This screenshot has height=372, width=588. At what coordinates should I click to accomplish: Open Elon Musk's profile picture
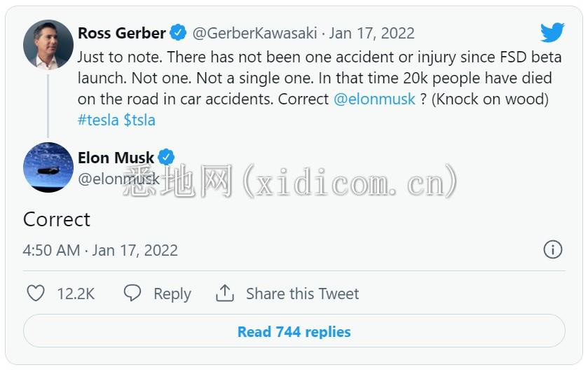(x=48, y=167)
